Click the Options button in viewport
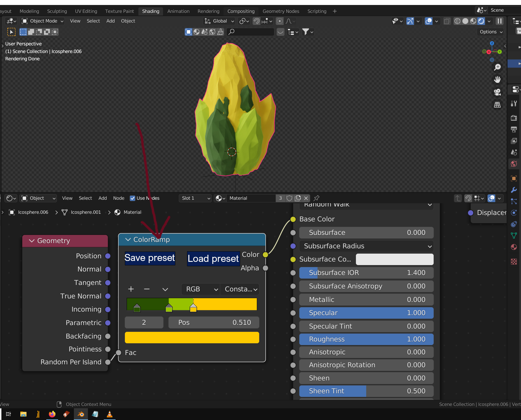The height and width of the screenshot is (420, 521). [x=491, y=32]
